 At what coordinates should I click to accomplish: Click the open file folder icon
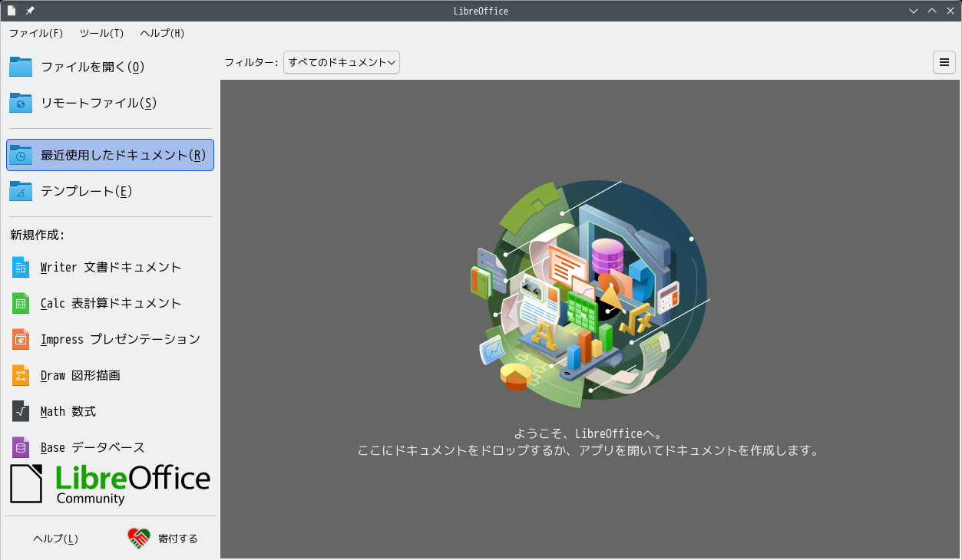click(x=21, y=67)
